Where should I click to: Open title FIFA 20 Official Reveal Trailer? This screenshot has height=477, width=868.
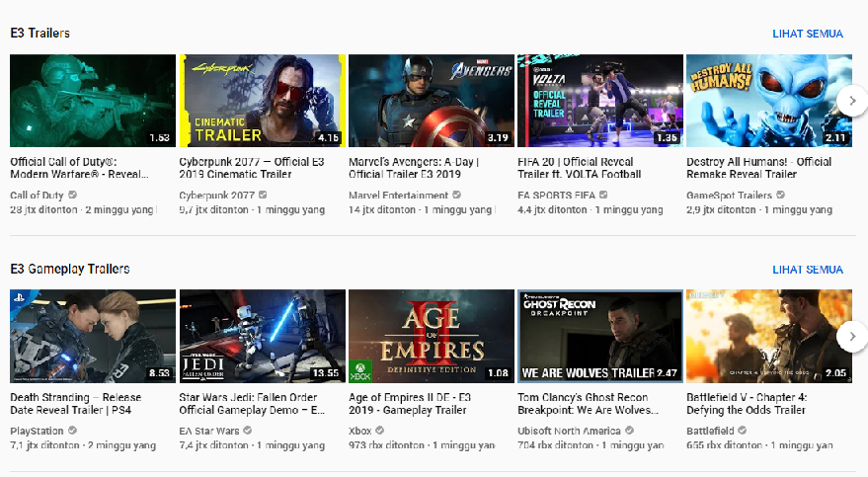click(579, 168)
